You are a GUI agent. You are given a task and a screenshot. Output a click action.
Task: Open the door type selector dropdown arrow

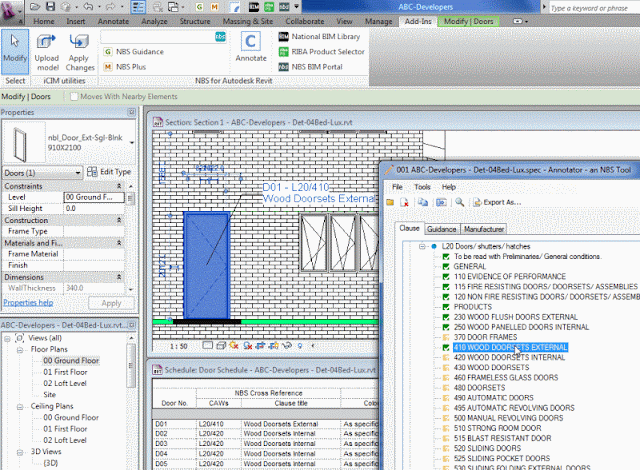(132, 143)
